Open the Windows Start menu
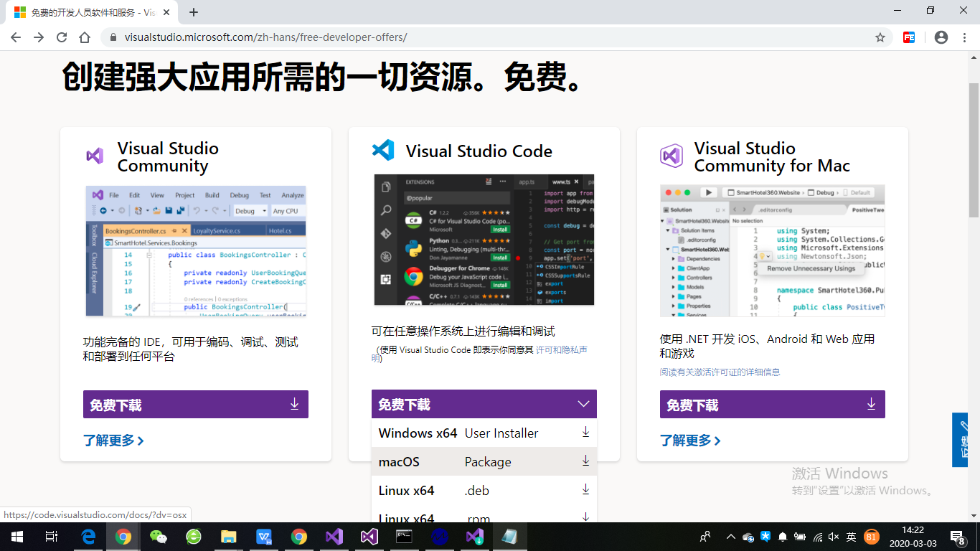 (x=17, y=537)
